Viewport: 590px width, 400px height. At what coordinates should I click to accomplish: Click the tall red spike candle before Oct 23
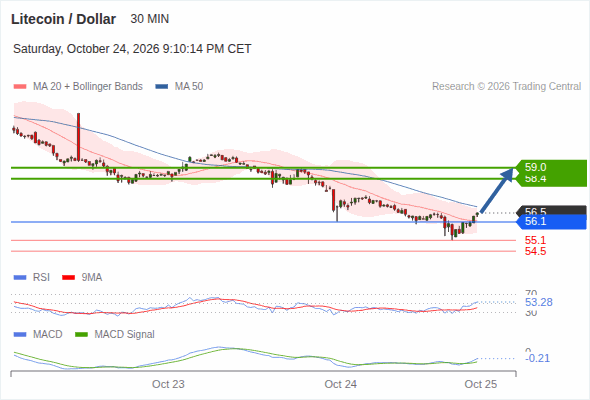tap(79, 137)
